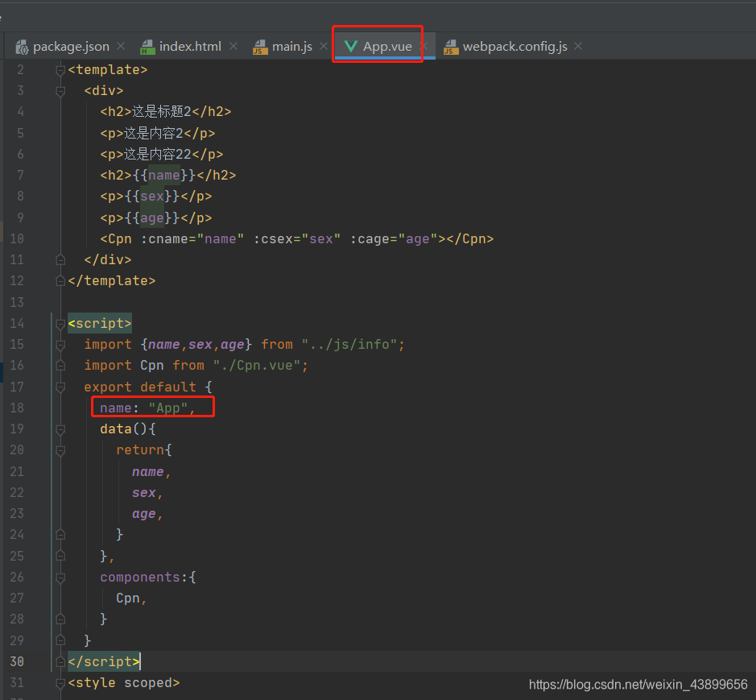Screen dimensions: 756x700
Task: Click the italic name entry on line 21
Action: (147, 472)
